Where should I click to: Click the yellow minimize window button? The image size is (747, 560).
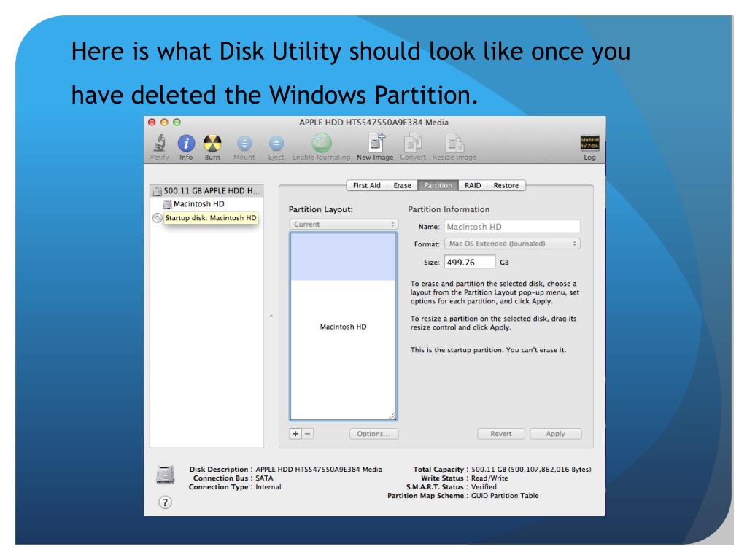coord(164,122)
